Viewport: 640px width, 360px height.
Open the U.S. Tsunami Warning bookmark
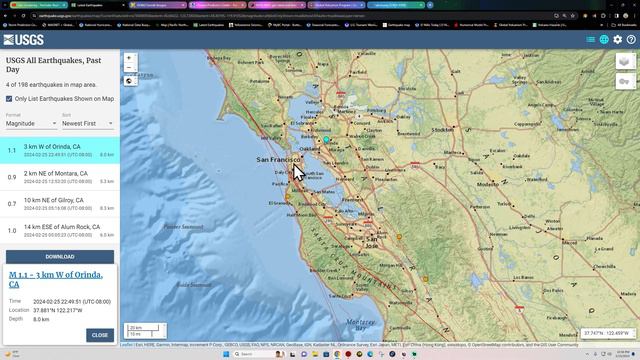(361, 25)
